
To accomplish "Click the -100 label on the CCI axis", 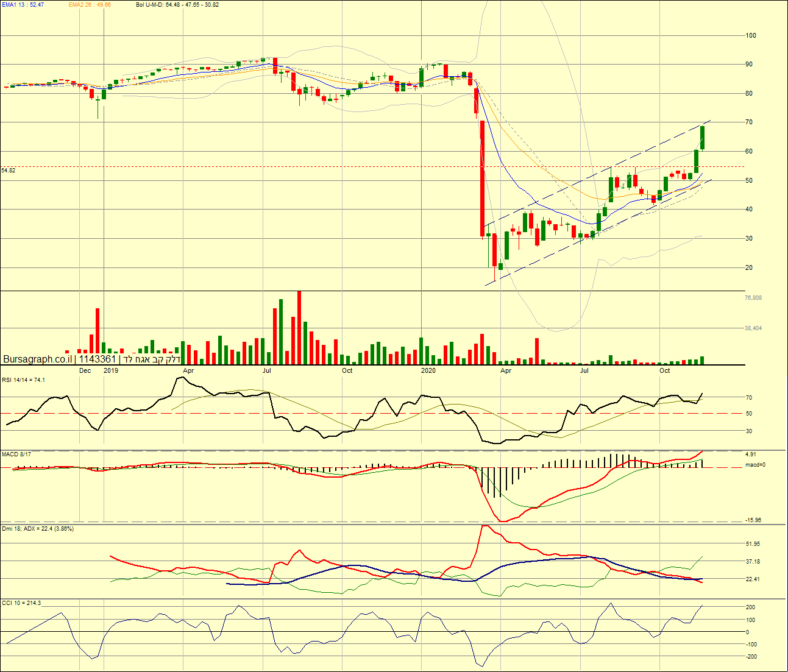I will (751, 645).
